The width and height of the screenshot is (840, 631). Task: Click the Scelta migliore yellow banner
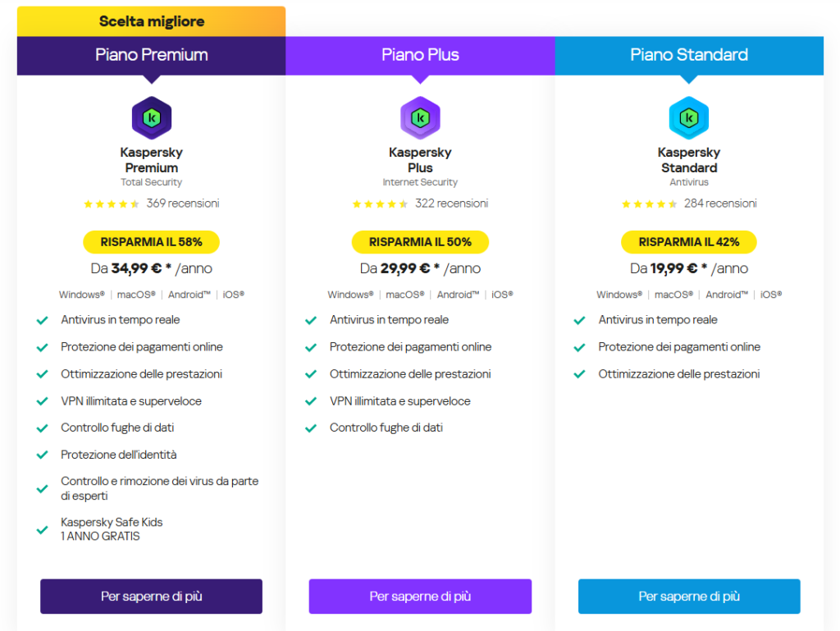click(x=151, y=21)
